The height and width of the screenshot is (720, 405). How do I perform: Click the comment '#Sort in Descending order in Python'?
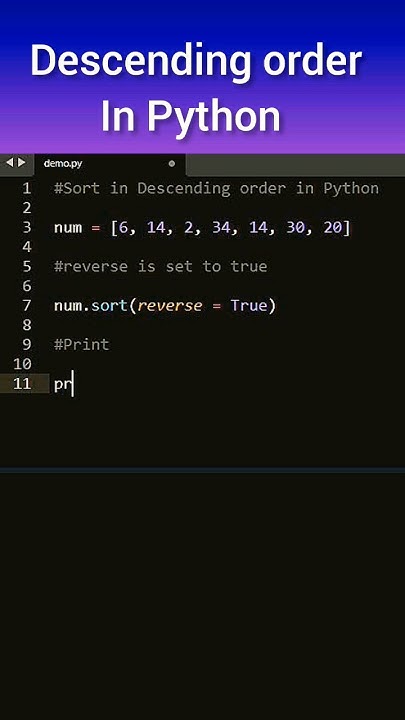point(217,188)
